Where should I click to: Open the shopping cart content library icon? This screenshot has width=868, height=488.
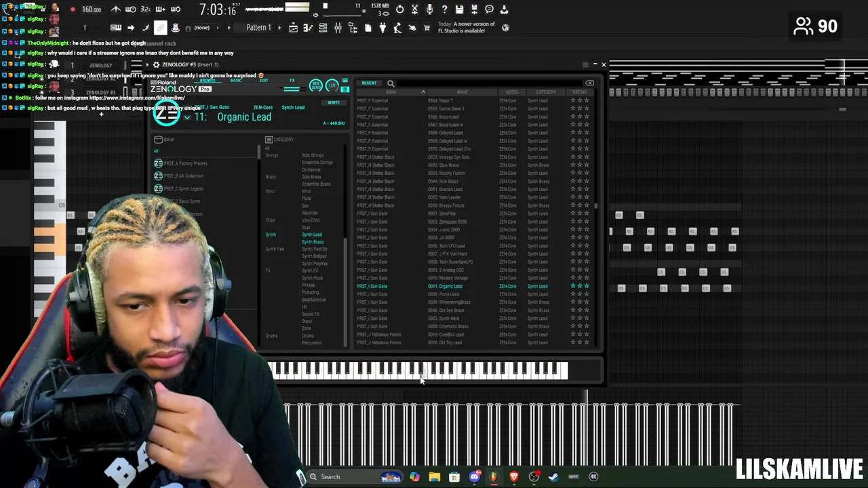[x=427, y=28]
